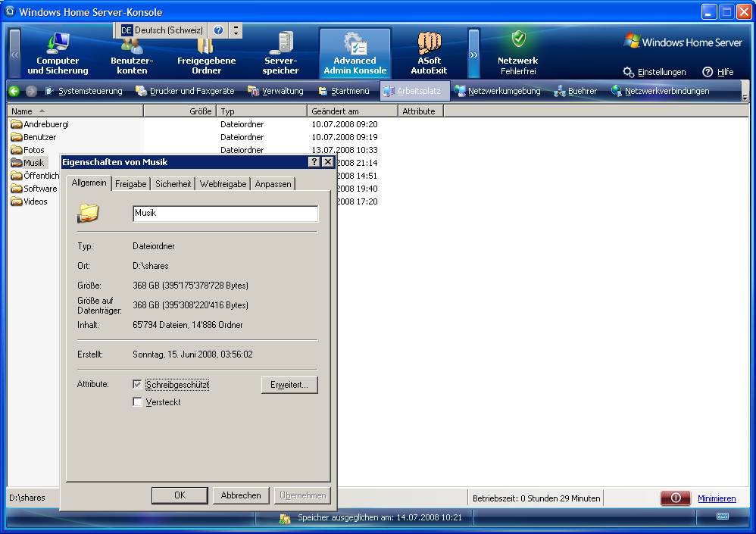Viewport: 756px width, 534px height.
Task: Open Einstellungen settings
Action: (x=654, y=72)
